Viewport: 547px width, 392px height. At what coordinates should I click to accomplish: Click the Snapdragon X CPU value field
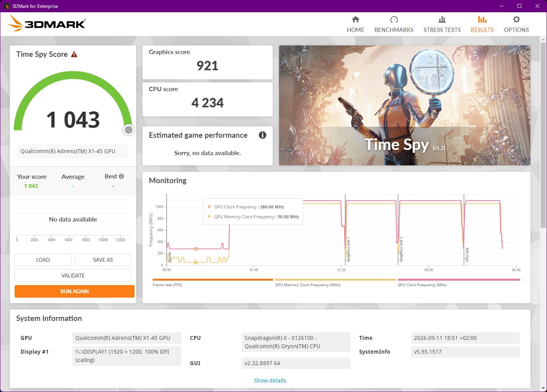[x=296, y=342]
